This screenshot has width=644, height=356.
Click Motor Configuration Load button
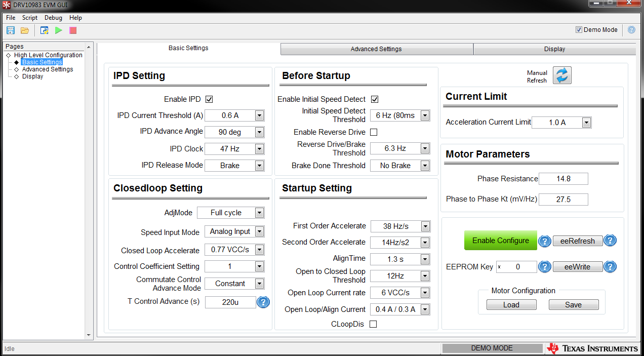coord(511,305)
